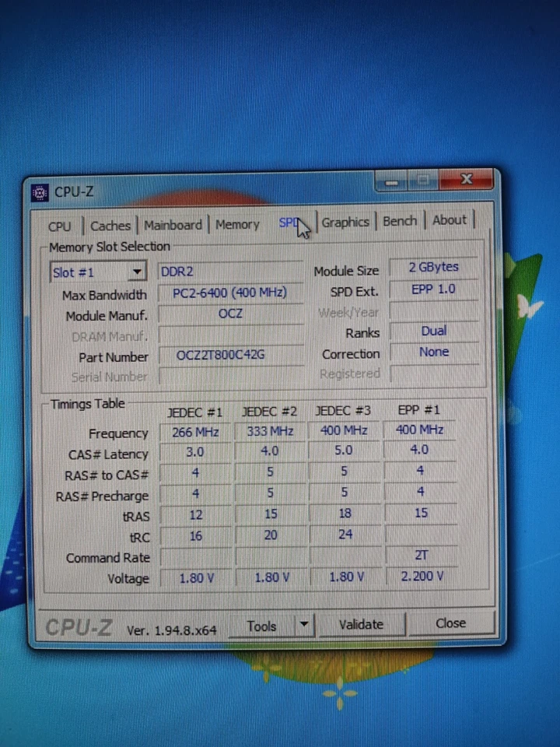The height and width of the screenshot is (747, 560).
Task: Select part number OCZ2T800C42G
Action: click(x=230, y=355)
